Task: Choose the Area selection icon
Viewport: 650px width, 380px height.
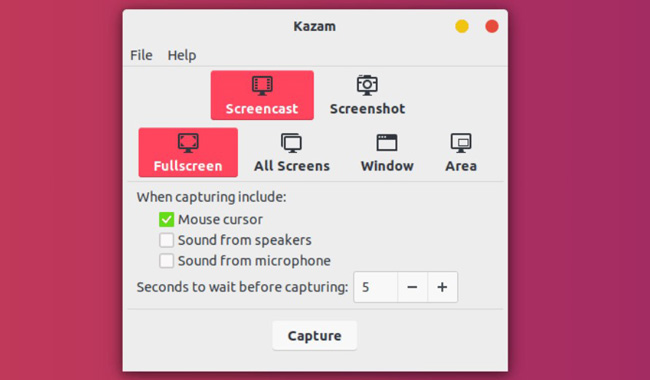Action: (x=461, y=143)
